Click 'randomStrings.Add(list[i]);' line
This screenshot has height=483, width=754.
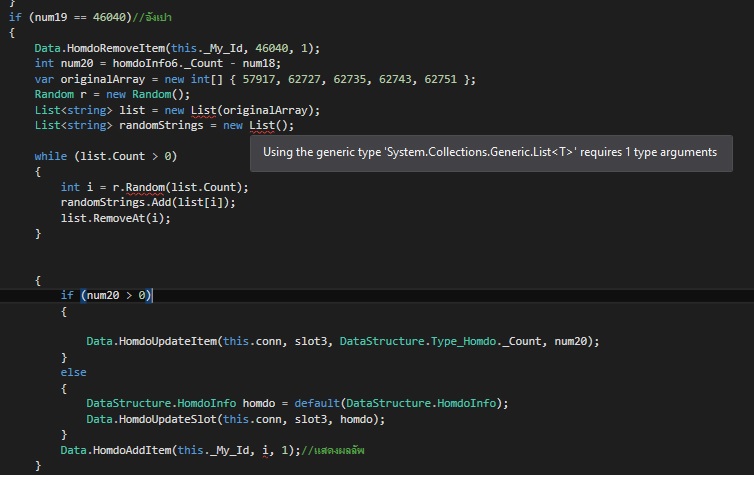148,203
